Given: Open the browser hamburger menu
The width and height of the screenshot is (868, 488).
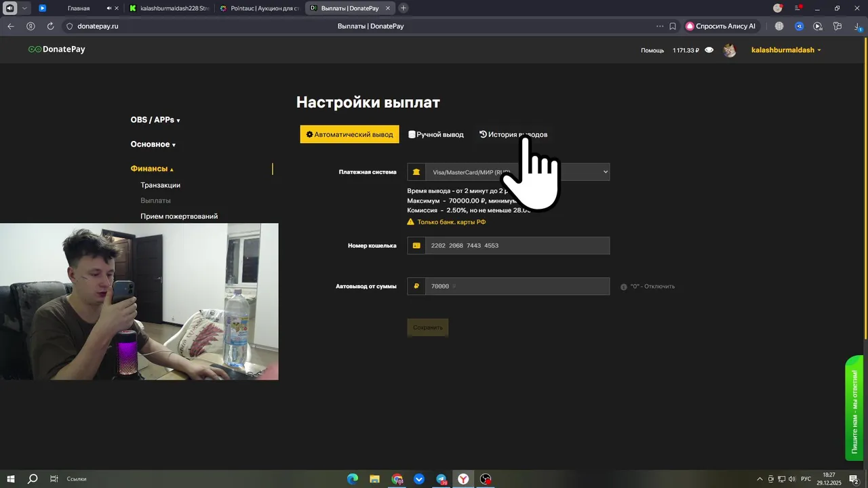Looking at the screenshot, I should 798,8.
